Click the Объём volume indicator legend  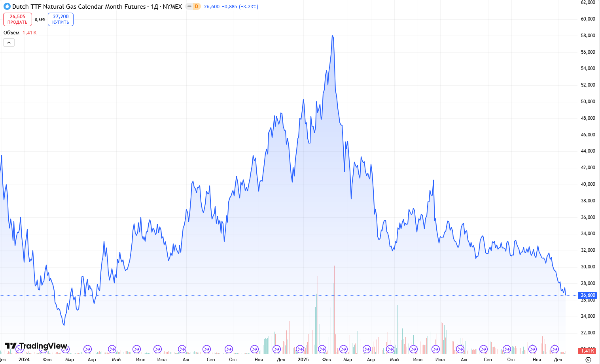11,33
